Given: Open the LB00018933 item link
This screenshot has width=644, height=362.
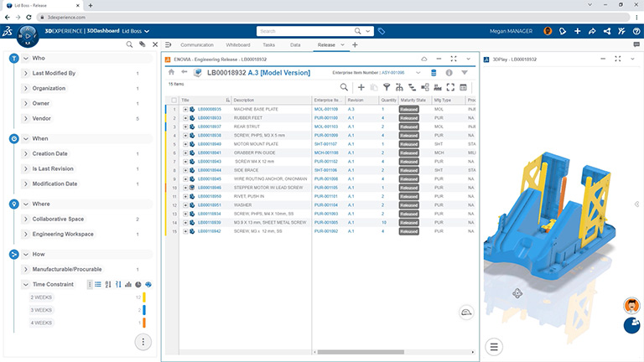Looking at the screenshot, I should [210, 118].
